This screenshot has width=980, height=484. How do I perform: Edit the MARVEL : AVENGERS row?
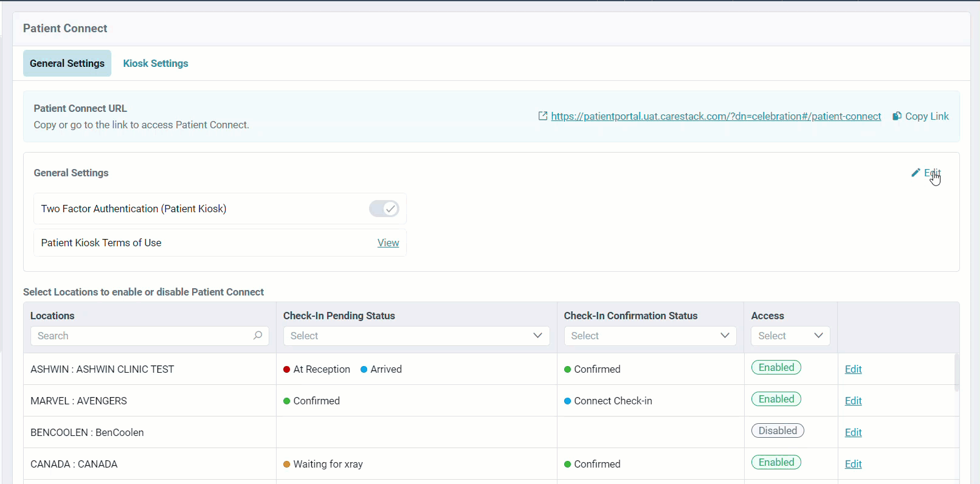tap(853, 401)
